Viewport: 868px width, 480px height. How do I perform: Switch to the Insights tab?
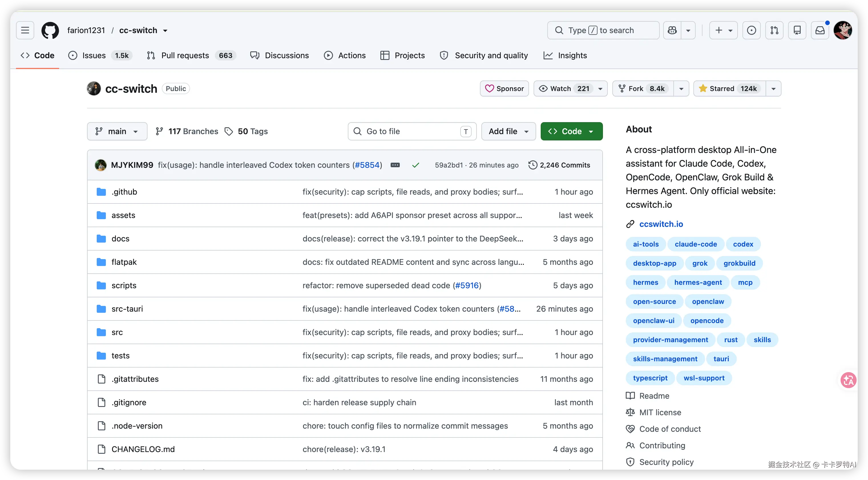tap(565, 55)
